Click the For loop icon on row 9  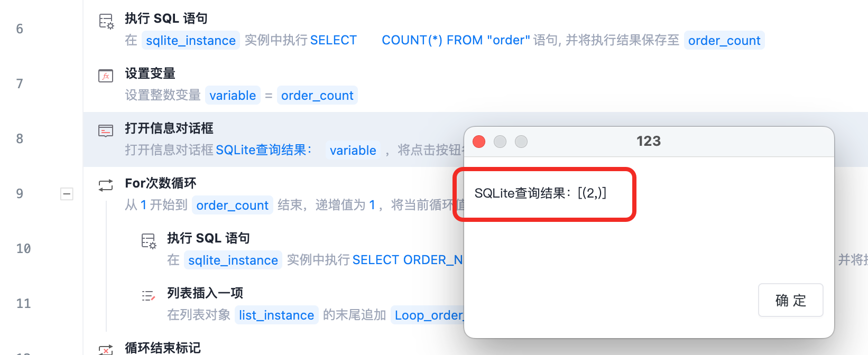click(x=106, y=185)
